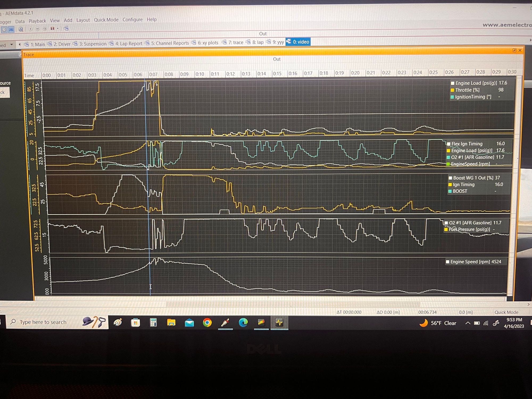Click the function zoom magnifier toolbar icon
Viewport: 532px width, 399px height.
tap(21, 29)
